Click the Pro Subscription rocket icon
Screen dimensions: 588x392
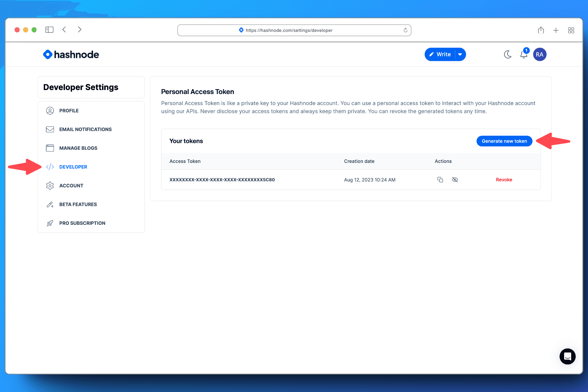point(50,223)
